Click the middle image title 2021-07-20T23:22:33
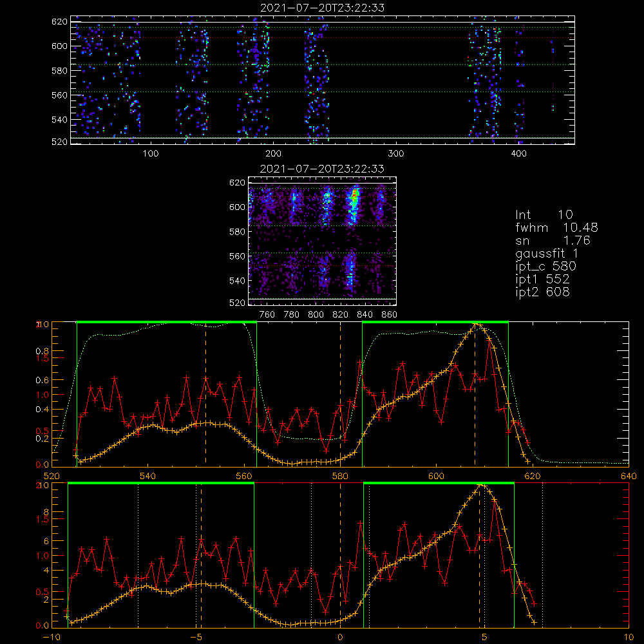 322,169
